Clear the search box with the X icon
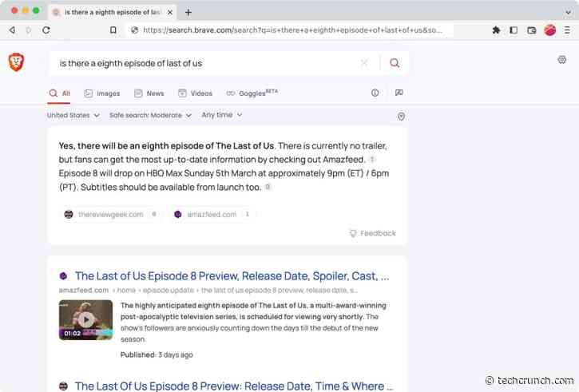Image resolution: width=579 pixels, height=392 pixels. point(364,63)
